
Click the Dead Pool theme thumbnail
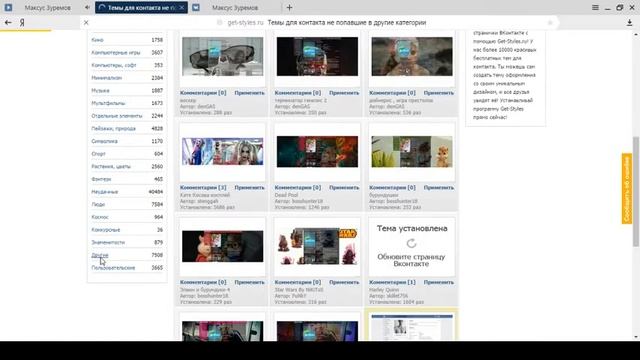pos(317,152)
